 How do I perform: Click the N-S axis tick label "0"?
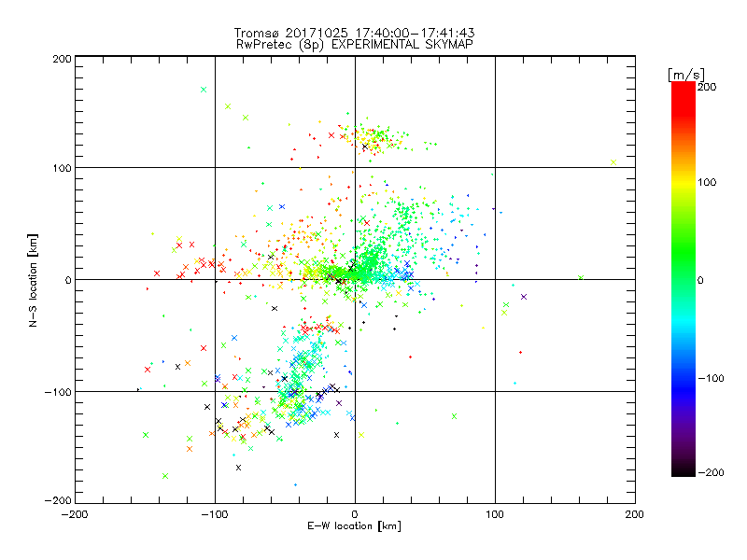click(x=68, y=280)
